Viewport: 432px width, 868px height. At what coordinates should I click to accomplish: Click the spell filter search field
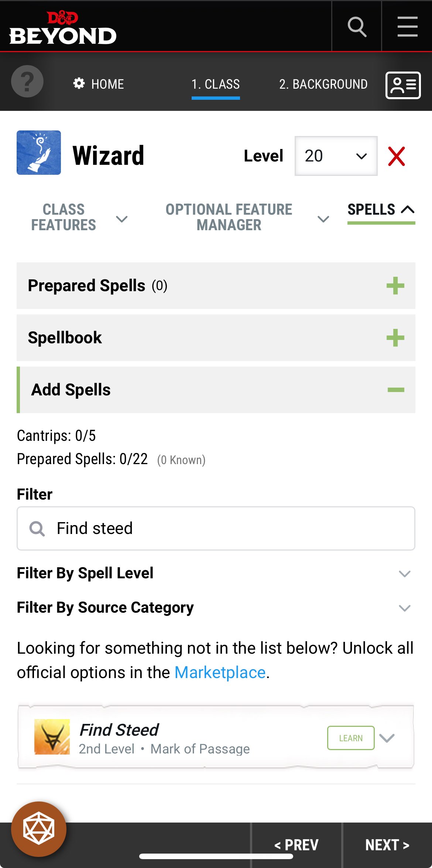click(216, 528)
